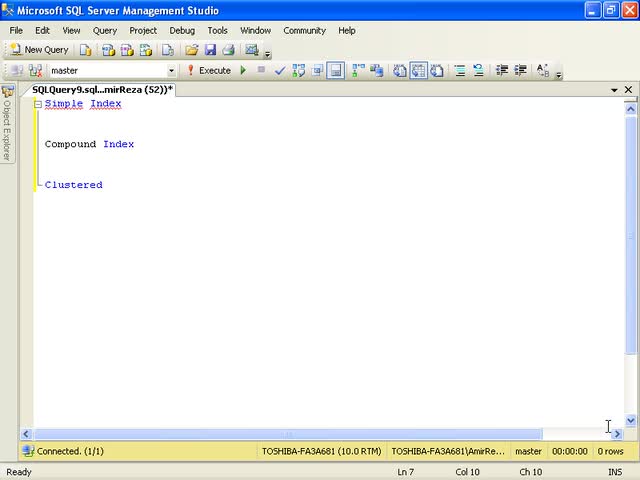The height and width of the screenshot is (480, 640).
Task: Open an Analysis Services XMLA Query
Action: point(146,50)
